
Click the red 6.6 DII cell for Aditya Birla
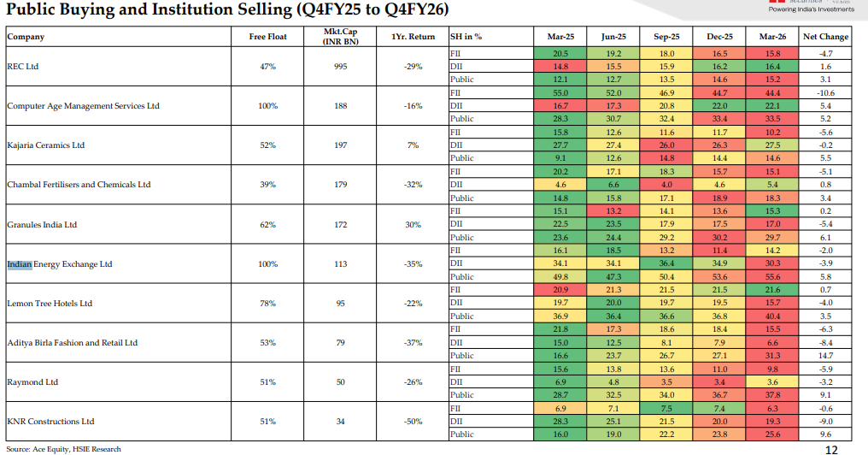click(772, 343)
